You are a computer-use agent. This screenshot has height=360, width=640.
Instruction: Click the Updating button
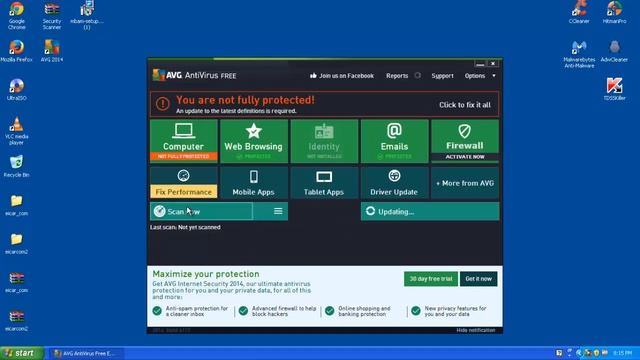click(430, 211)
